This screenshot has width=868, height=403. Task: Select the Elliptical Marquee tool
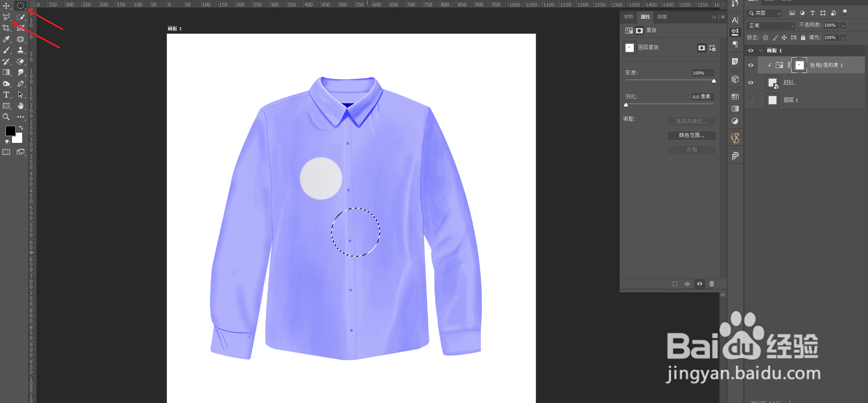click(x=20, y=6)
